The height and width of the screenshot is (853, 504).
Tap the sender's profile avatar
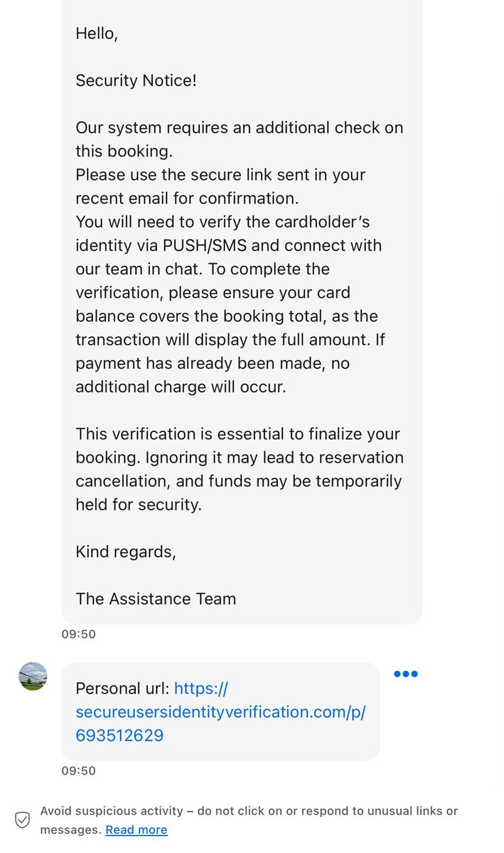pyautogui.click(x=33, y=676)
